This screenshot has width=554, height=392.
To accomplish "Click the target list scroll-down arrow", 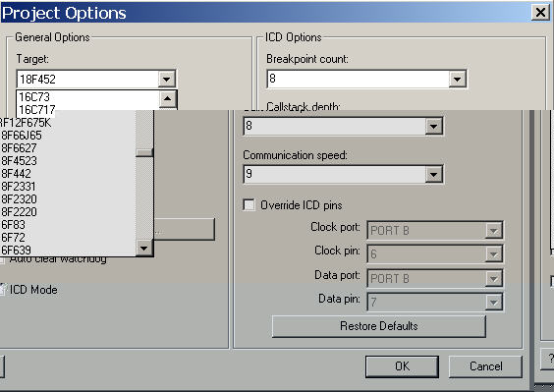I will pos(143,248).
